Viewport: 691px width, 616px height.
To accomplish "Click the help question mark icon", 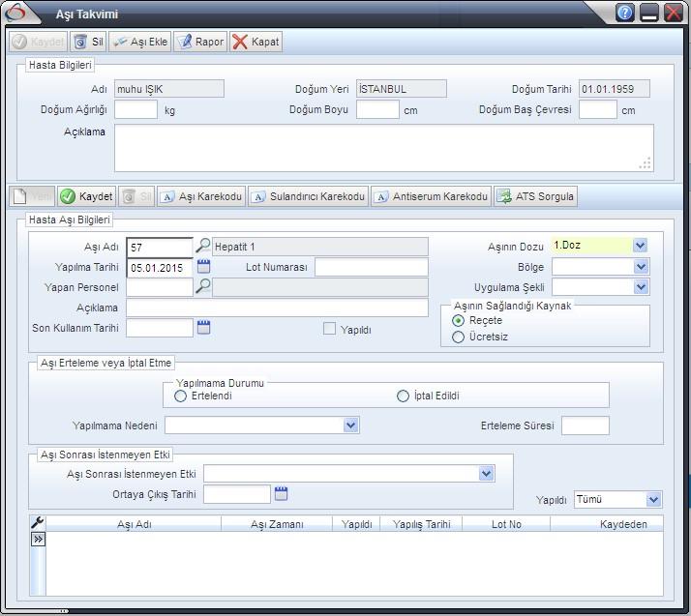I will 625,14.
